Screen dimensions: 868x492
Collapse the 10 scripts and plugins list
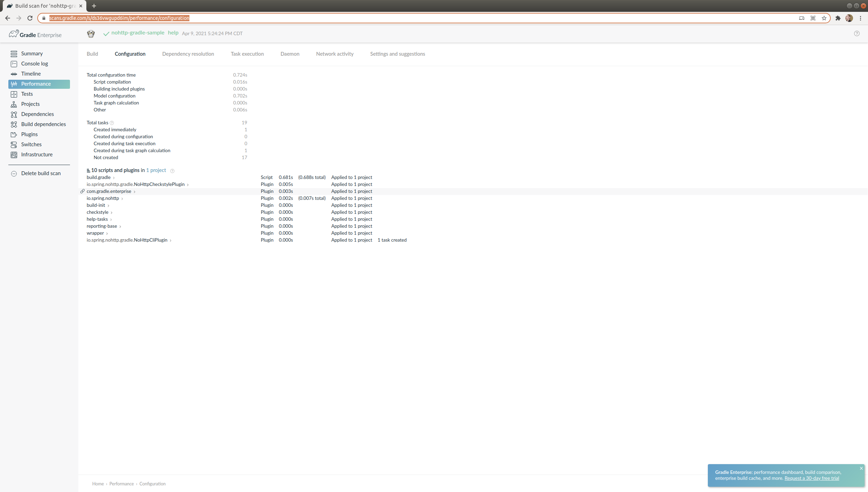[88, 170]
